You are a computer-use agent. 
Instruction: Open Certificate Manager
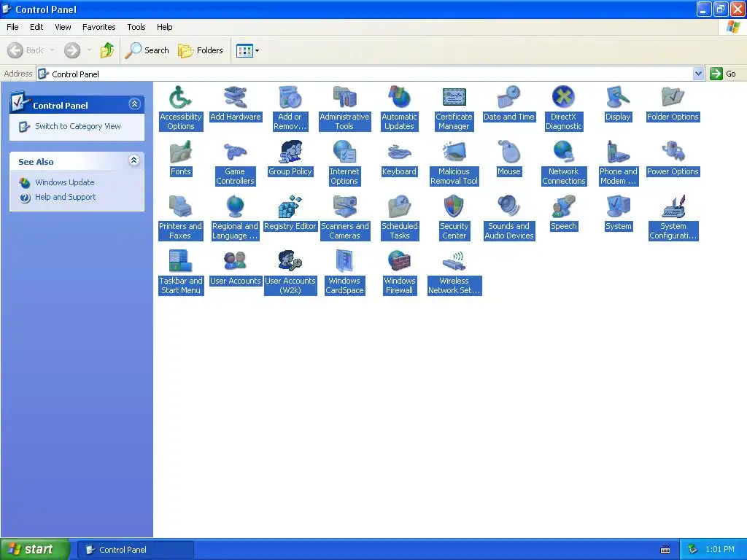(x=454, y=98)
